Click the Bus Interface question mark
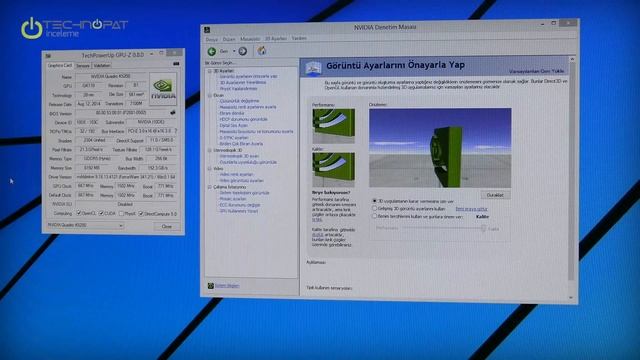The height and width of the screenshot is (360, 640). 176,131
